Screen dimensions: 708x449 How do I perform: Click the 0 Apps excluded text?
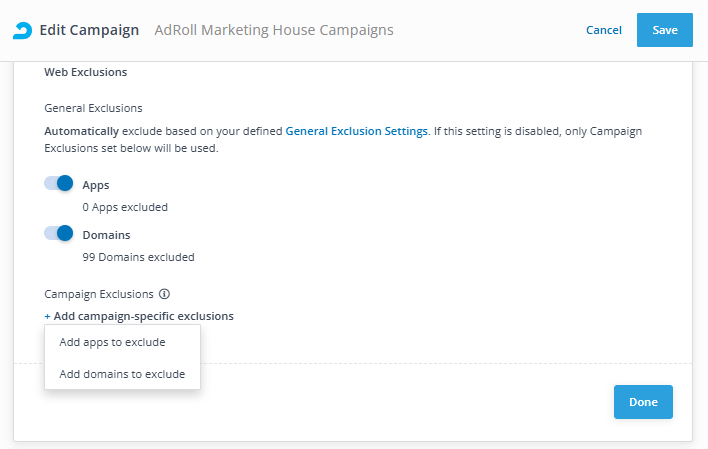125,207
